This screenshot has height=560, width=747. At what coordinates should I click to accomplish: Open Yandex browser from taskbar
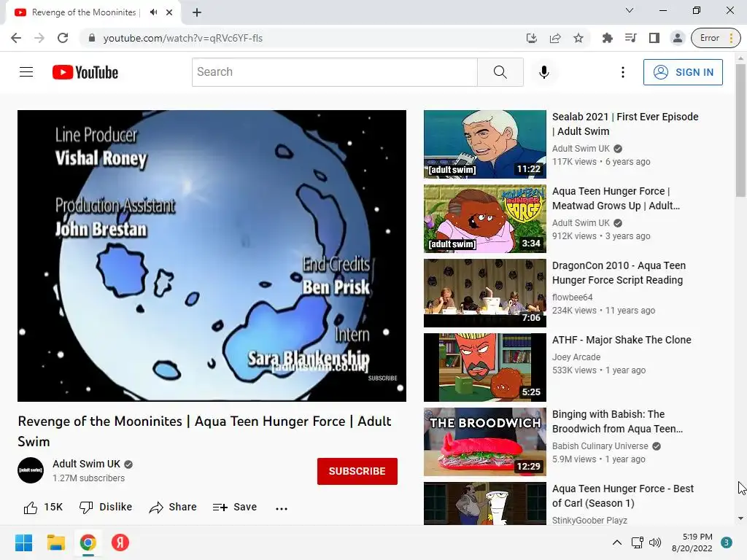point(120,542)
